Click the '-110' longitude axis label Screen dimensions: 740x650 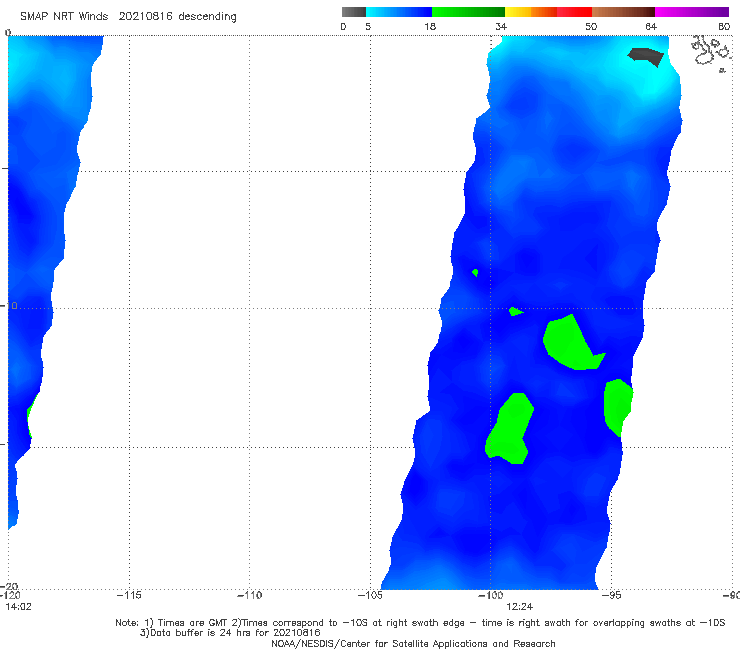tap(249, 595)
